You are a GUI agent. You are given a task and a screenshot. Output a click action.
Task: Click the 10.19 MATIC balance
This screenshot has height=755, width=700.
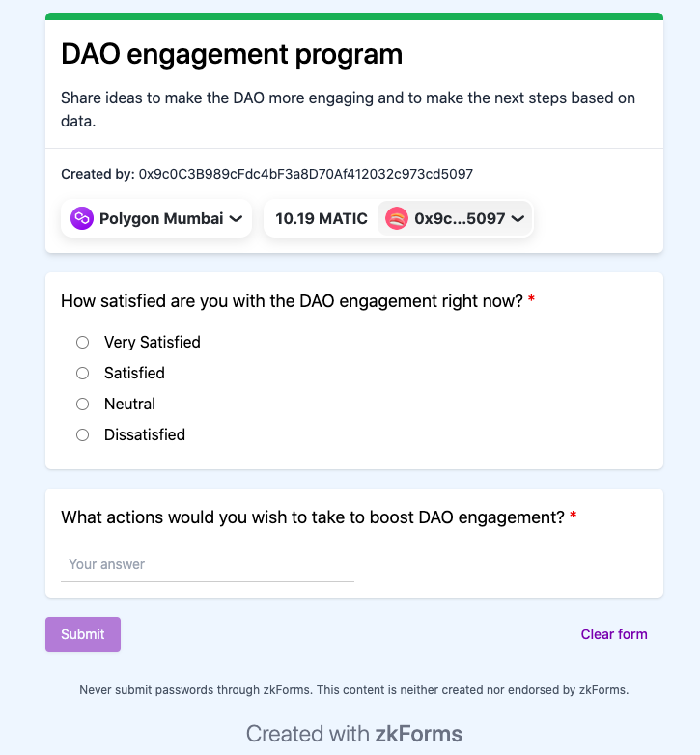click(322, 219)
